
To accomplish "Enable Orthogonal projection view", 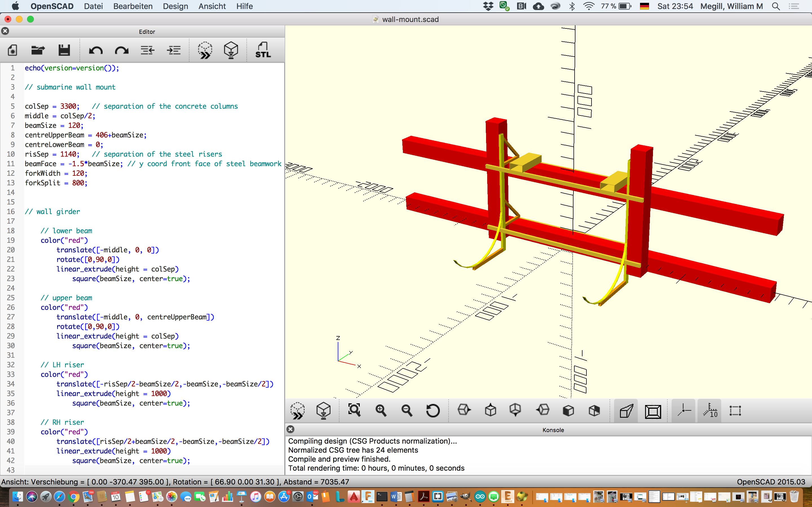I will (x=653, y=410).
